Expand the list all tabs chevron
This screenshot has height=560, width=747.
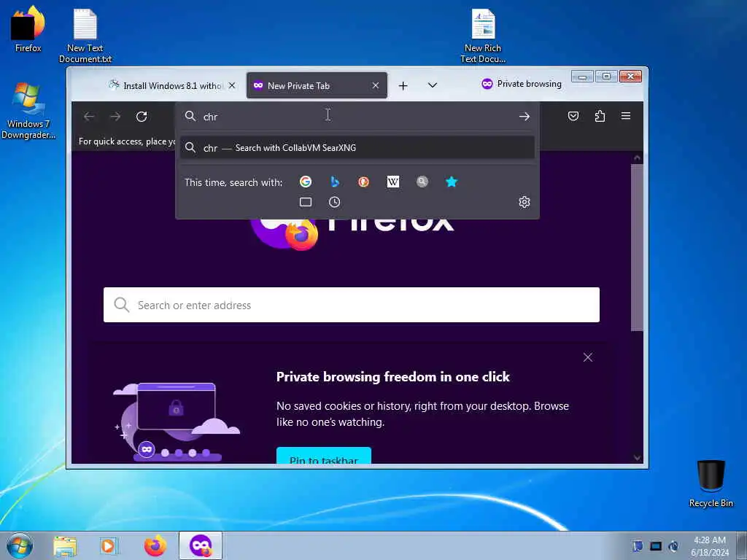(432, 85)
